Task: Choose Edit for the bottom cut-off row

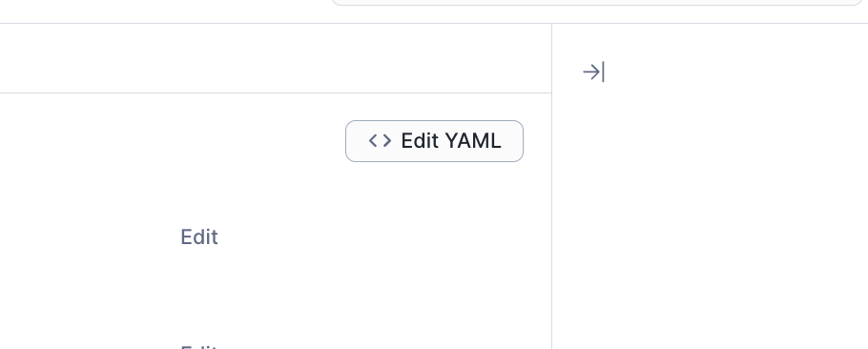Action: pyautogui.click(x=199, y=347)
